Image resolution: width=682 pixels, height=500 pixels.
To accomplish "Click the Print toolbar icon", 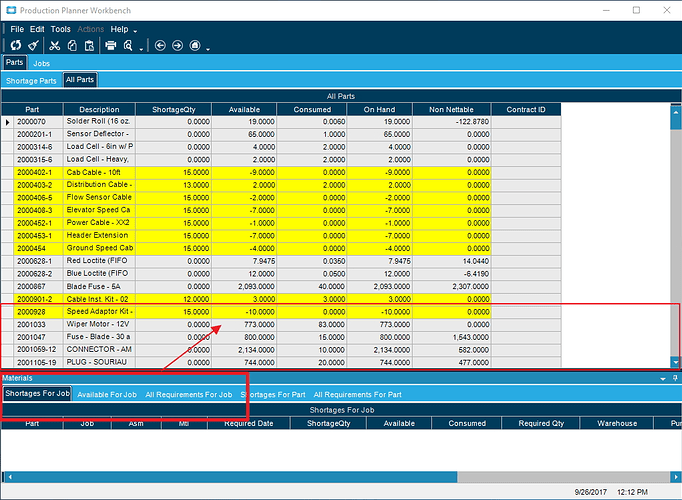I will [x=111, y=45].
